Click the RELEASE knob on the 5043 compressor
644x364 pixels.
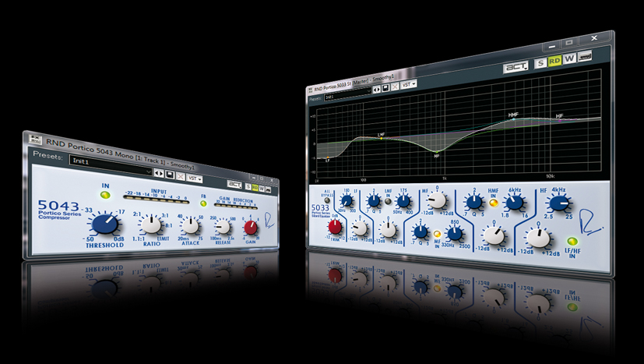pos(223,227)
